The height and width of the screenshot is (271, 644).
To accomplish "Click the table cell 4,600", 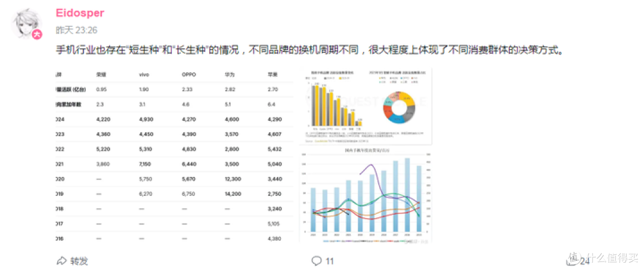I will pos(231,119).
